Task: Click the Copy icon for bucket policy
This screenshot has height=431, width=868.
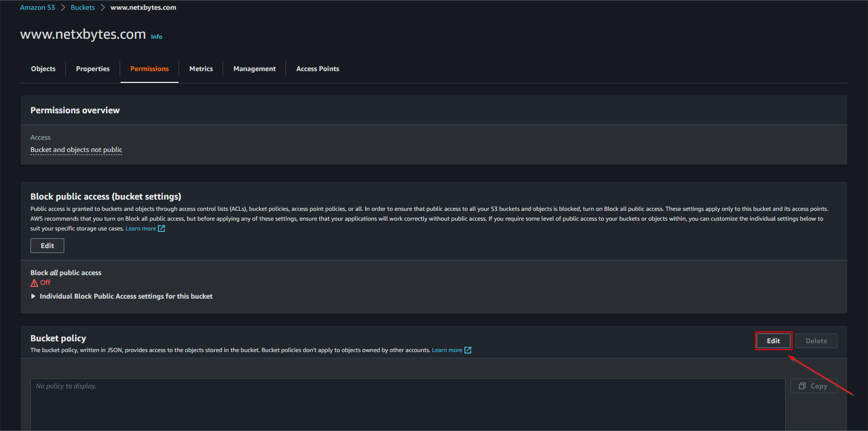Action: (802, 386)
